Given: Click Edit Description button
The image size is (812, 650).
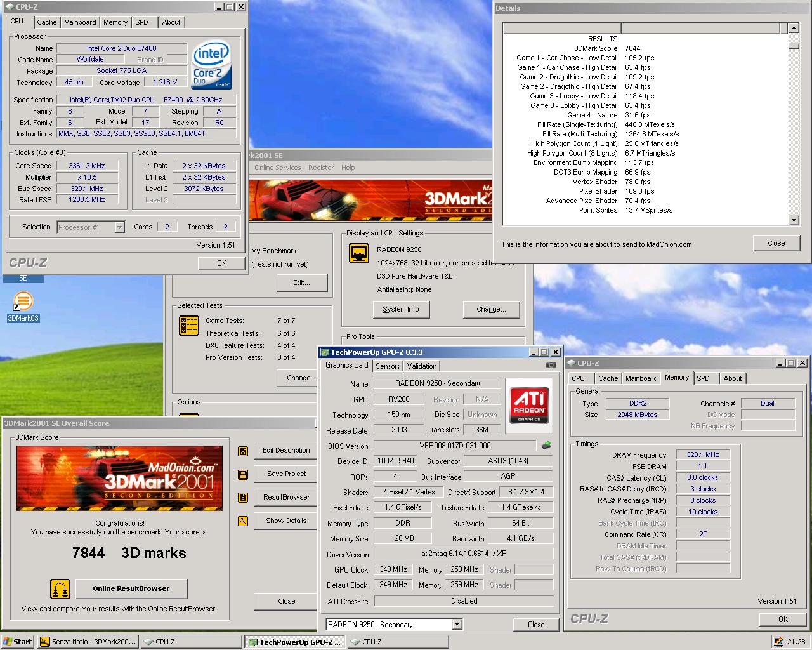Looking at the screenshot, I should [286, 451].
